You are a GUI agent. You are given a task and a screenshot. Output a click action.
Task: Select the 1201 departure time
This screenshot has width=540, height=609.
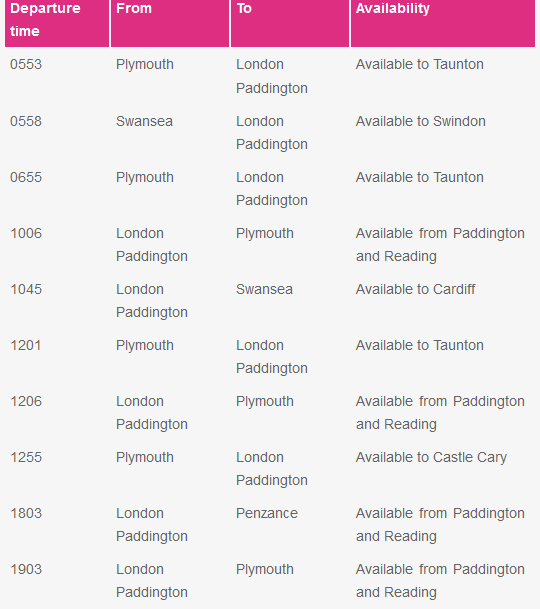pyautogui.click(x=26, y=345)
